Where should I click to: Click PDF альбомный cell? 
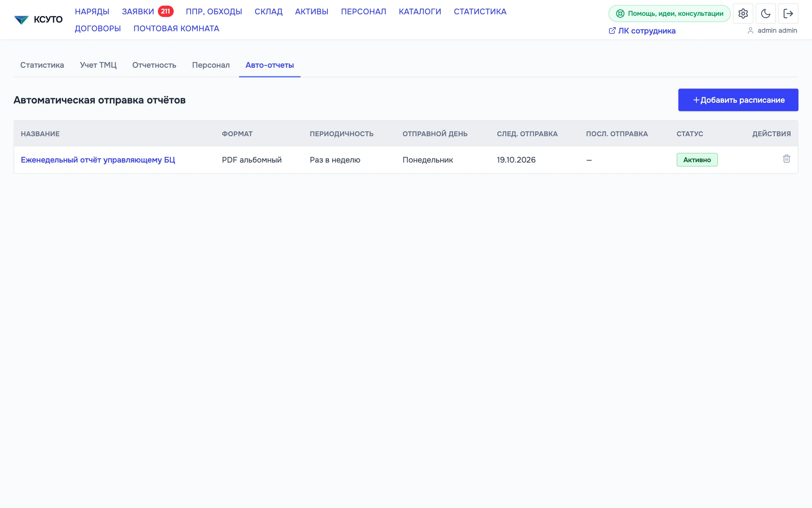[252, 160]
